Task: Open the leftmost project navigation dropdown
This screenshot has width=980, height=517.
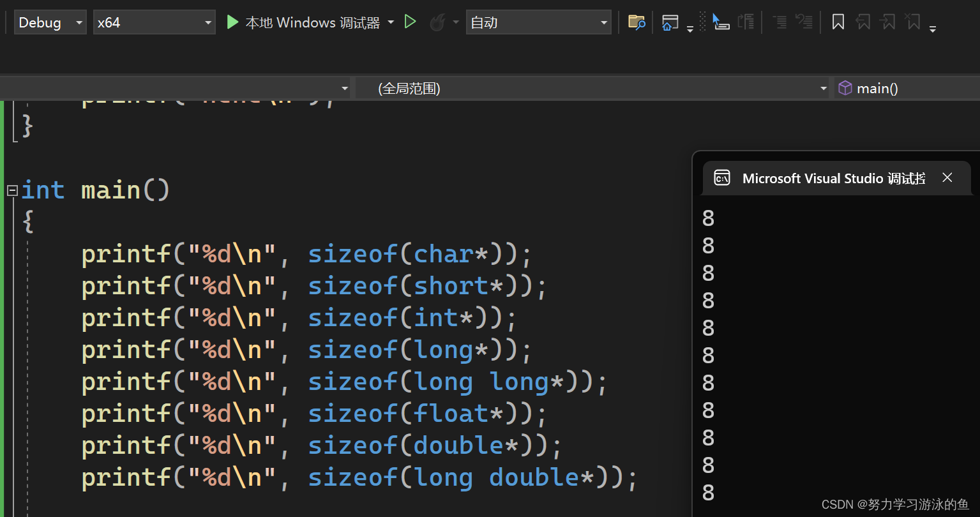Action: (x=176, y=88)
